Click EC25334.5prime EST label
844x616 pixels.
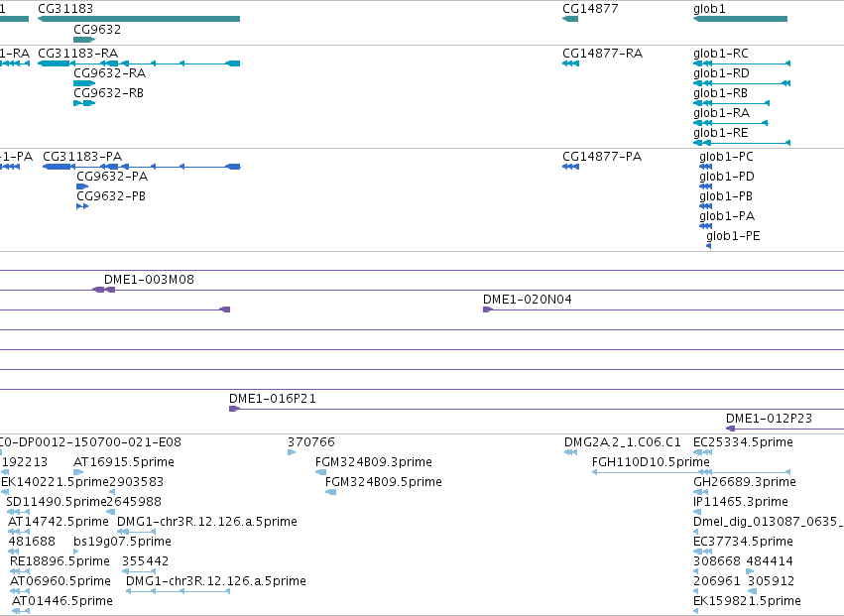pyautogui.click(x=744, y=442)
